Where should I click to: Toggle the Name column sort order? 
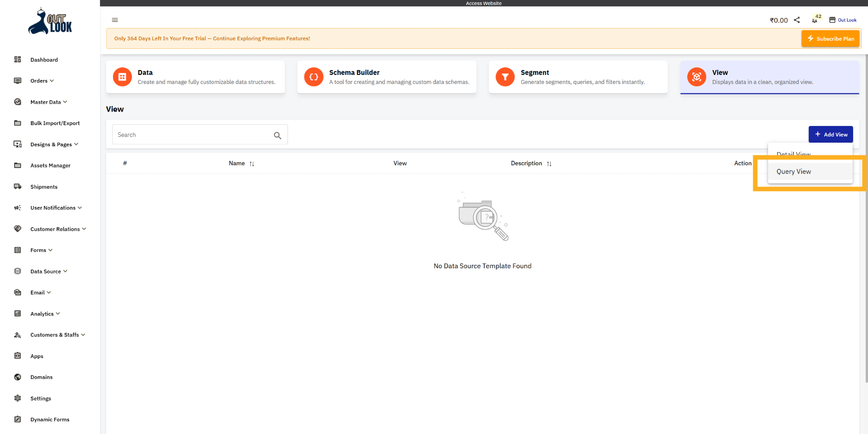[x=252, y=163]
